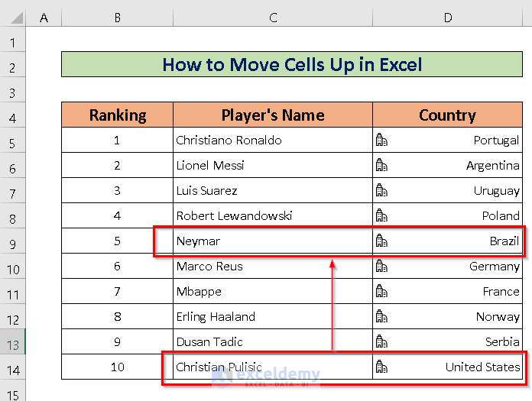
Task: Click the building icon beside Norway
Action: point(381,316)
